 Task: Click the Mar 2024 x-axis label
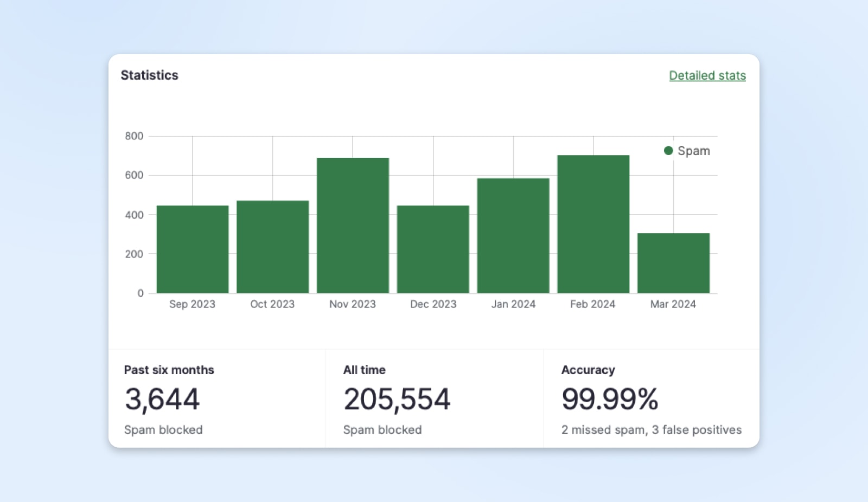pyautogui.click(x=673, y=304)
